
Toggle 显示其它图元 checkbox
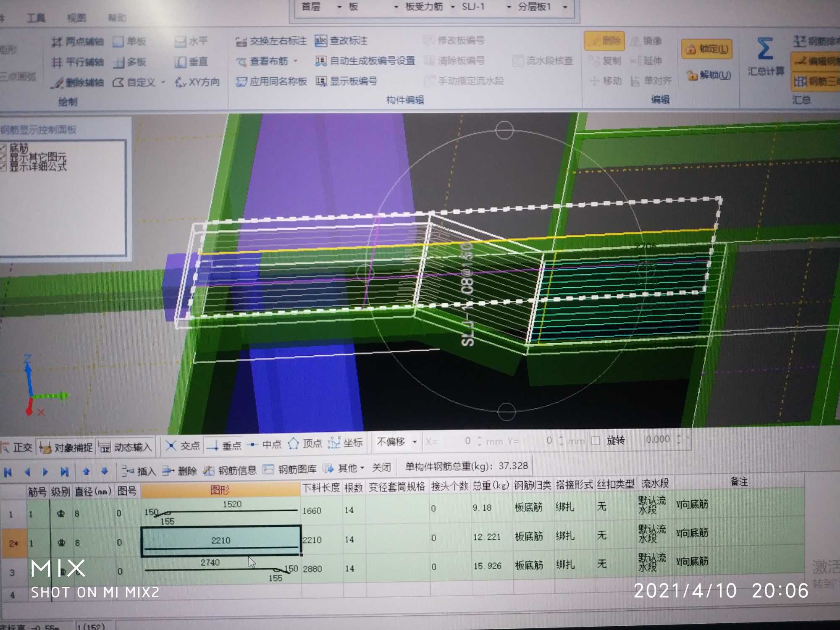pos(3,157)
